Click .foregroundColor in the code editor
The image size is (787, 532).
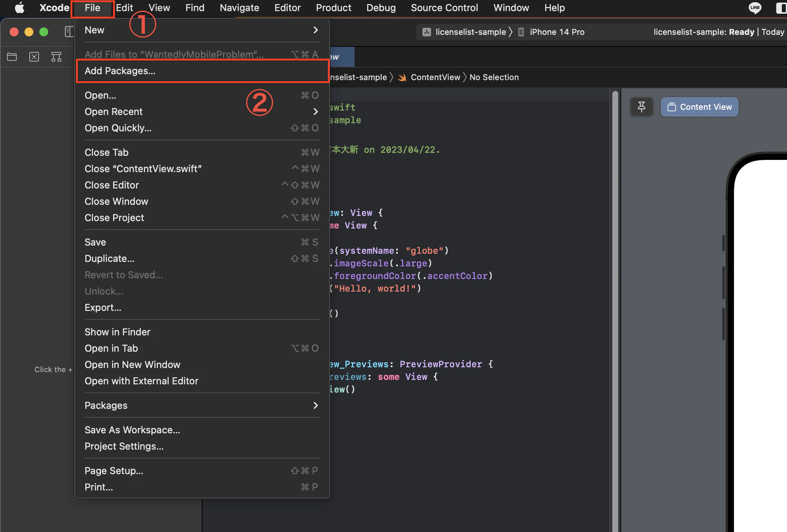tap(373, 276)
